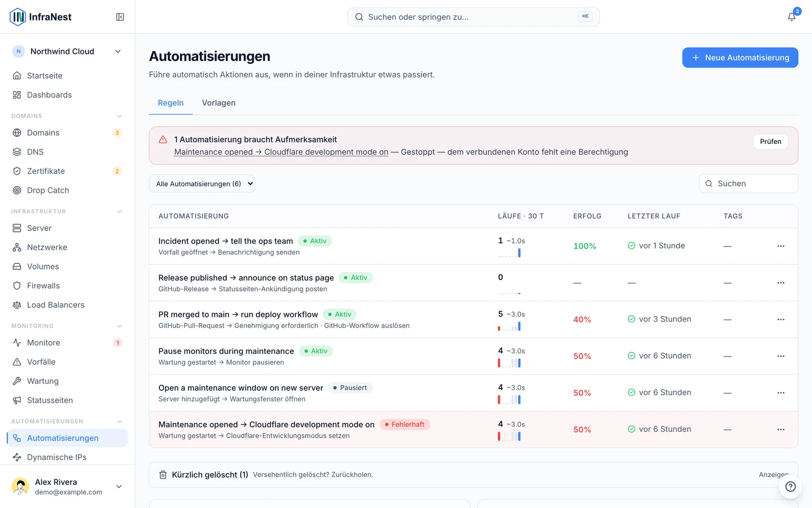Click the 40% success value

(582, 319)
